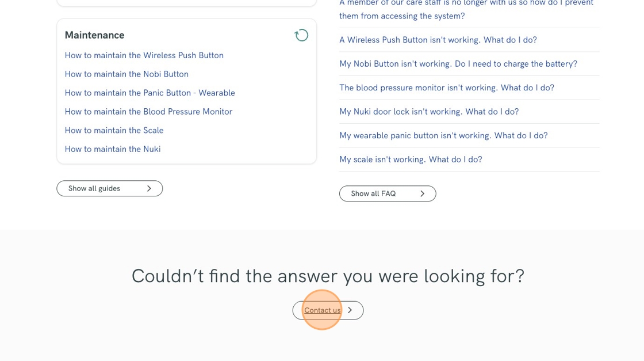Click the chevron arrow beside Show all FAQ

[422, 193]
